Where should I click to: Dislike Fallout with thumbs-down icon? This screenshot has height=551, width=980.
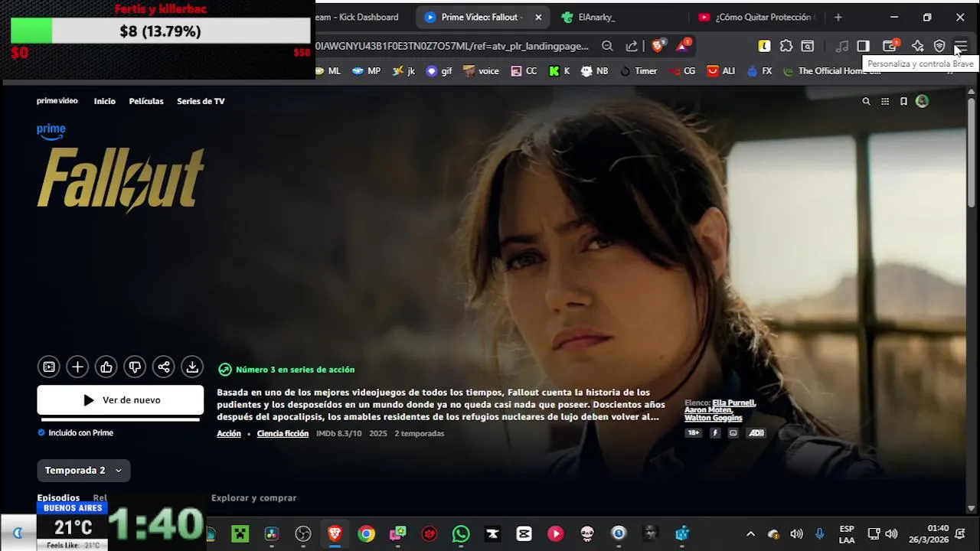coord(135,367)
